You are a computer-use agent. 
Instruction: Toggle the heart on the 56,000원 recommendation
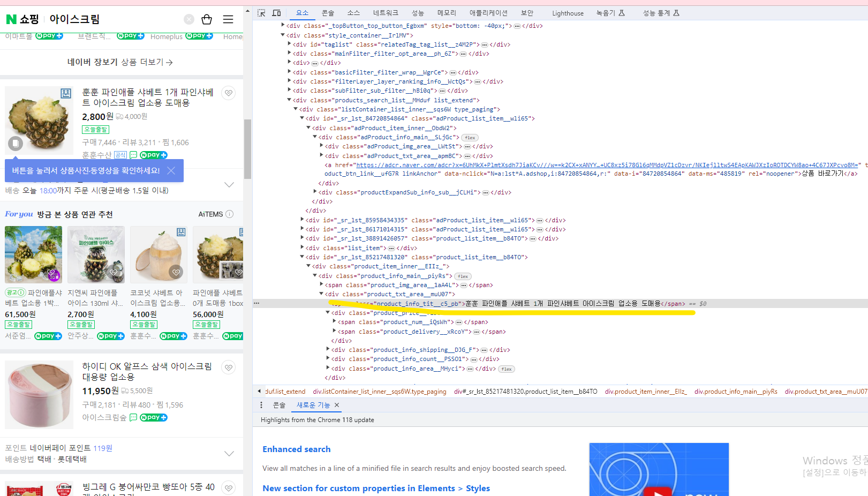pos(238,273)
